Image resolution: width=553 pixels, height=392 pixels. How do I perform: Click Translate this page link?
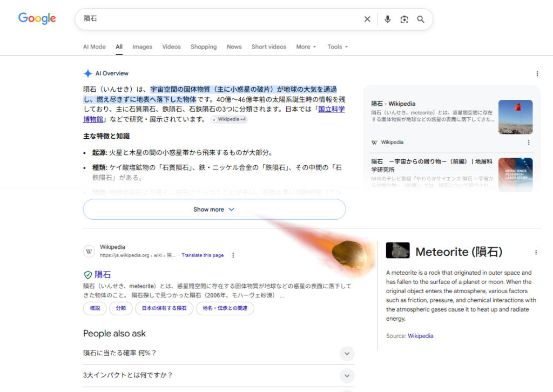coord(203,255)
